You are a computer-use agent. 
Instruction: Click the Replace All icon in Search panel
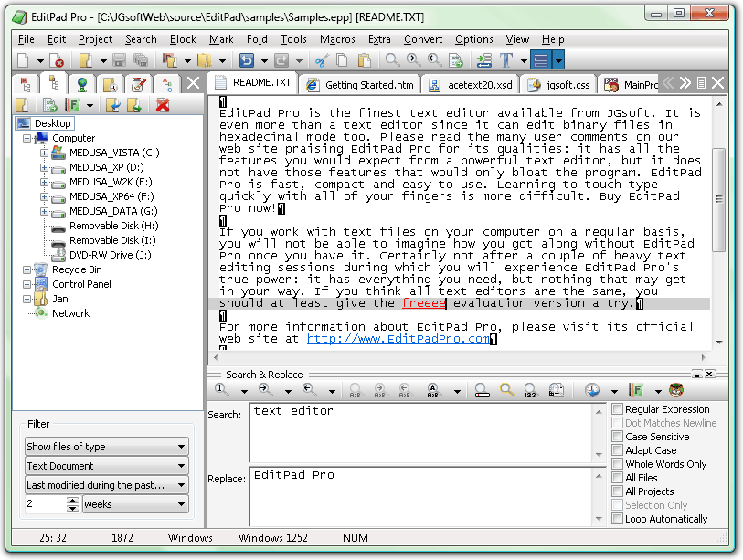pos(432,390)
